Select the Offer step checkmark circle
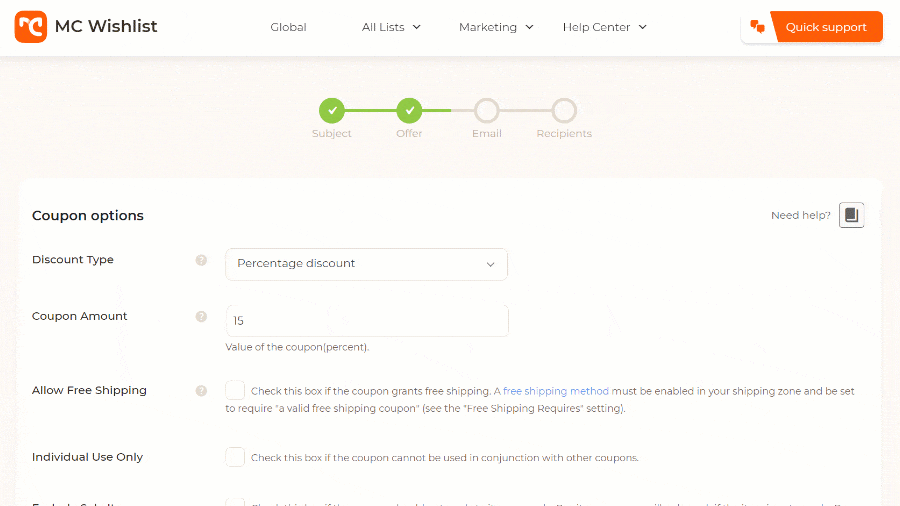 tap(409, 110)
